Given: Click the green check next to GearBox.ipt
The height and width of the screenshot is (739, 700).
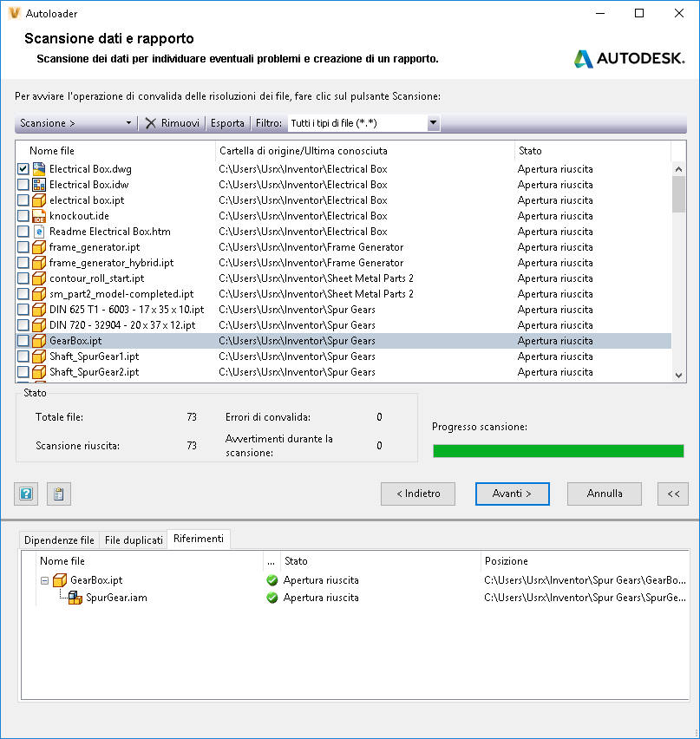Looking at the screenshot, I should tap(272, 580).
